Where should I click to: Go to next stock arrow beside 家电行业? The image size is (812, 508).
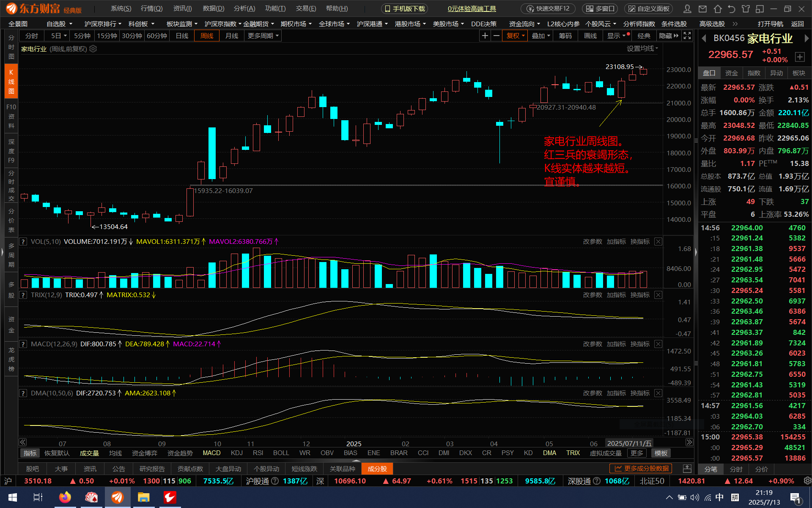point(807,39)
